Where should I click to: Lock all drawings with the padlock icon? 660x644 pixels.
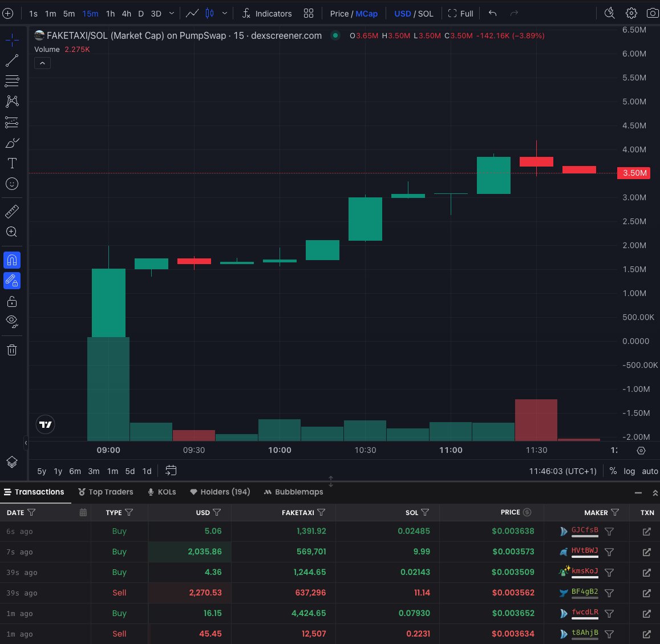pyautogui.click(x=12, y=301)
